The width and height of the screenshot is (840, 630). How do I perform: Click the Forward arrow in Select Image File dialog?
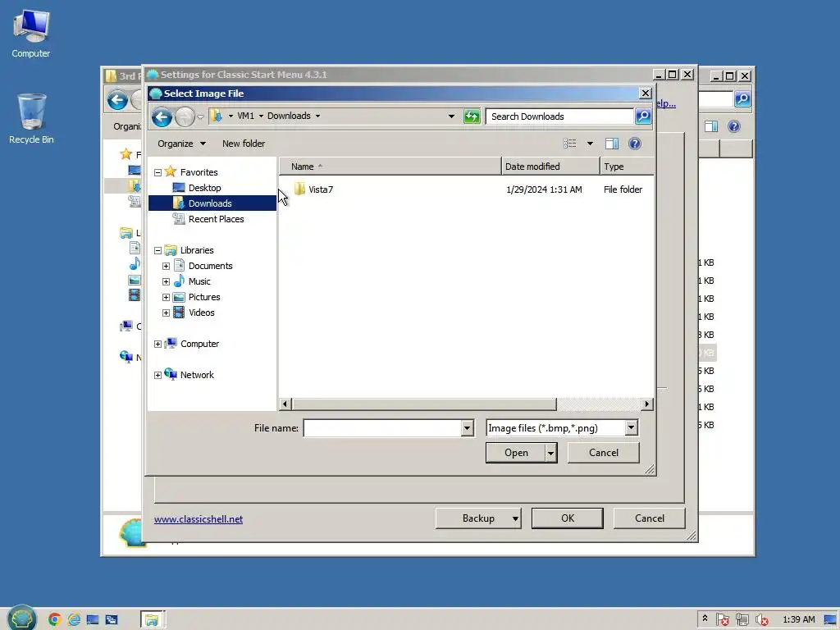point(185,116)
